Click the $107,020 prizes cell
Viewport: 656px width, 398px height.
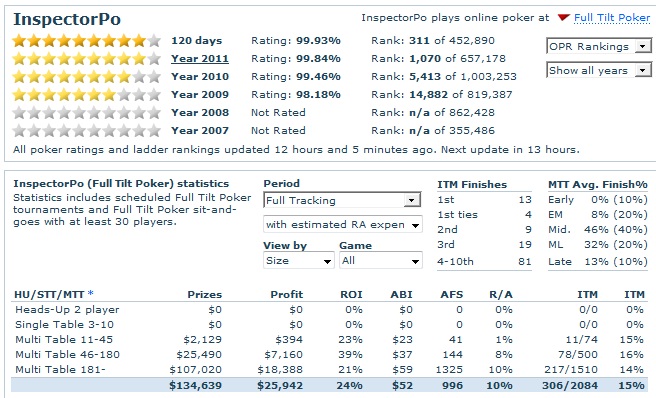pos(195,370)
